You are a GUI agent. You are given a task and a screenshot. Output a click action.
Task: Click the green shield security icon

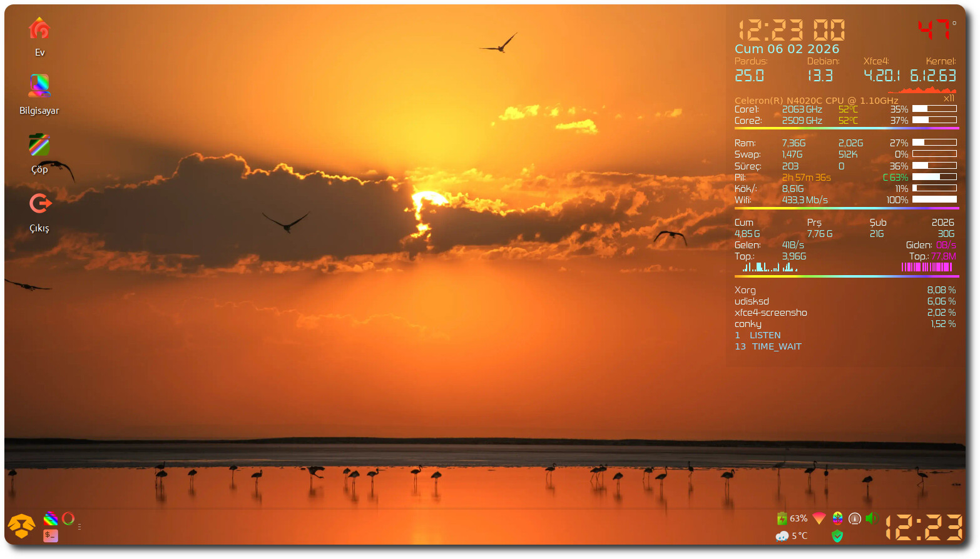point(837,536)
